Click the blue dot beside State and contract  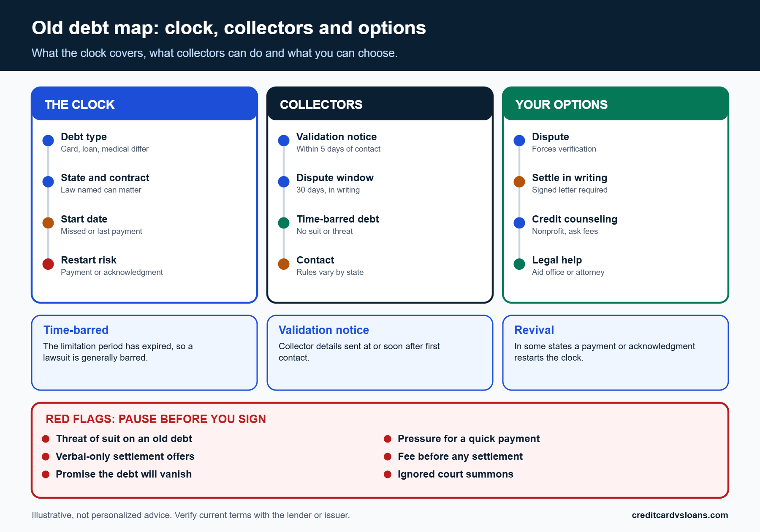(x=48, y=182)
